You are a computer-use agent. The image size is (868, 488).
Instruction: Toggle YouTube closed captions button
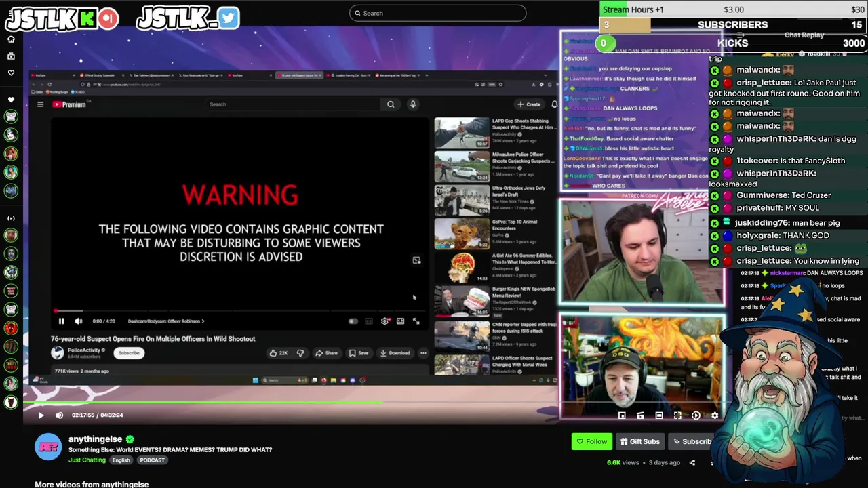click(369, 321)
